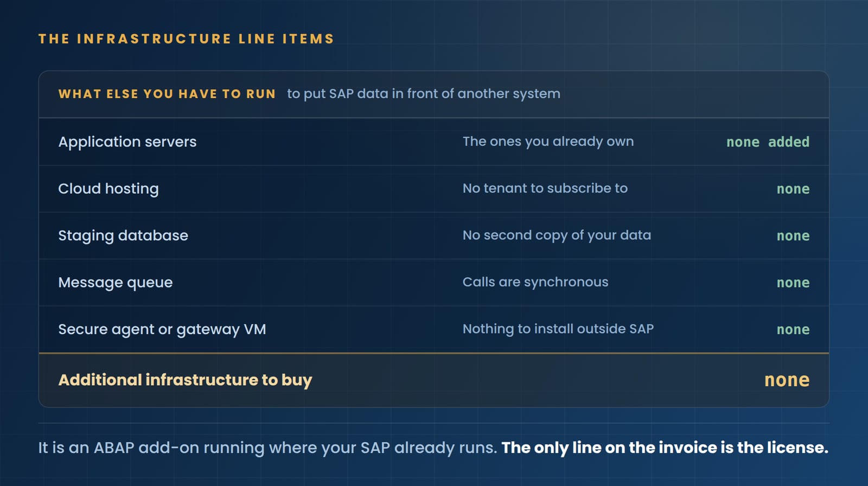Select the Staging database row label
Viewport: 868px width, 486px height.
click(x=123, y=235)
